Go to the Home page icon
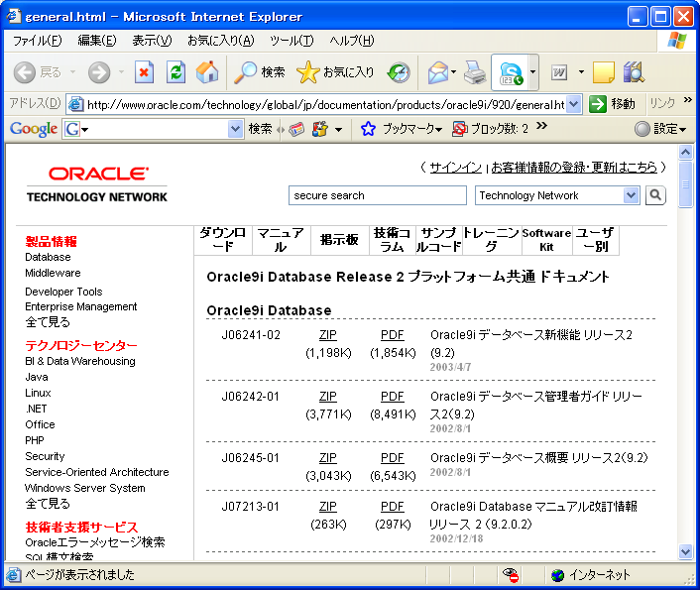This screenshot has height=590, width=700. 207,72
